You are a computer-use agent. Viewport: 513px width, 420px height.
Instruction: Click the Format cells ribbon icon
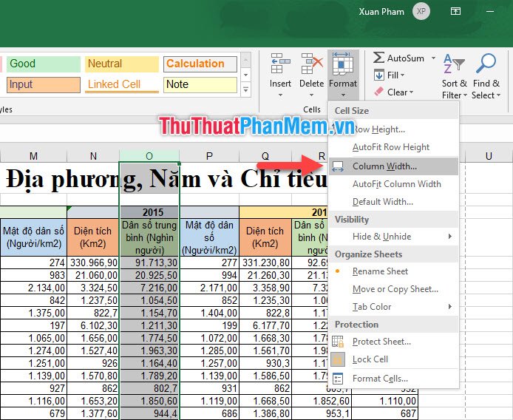pos(342,64)
